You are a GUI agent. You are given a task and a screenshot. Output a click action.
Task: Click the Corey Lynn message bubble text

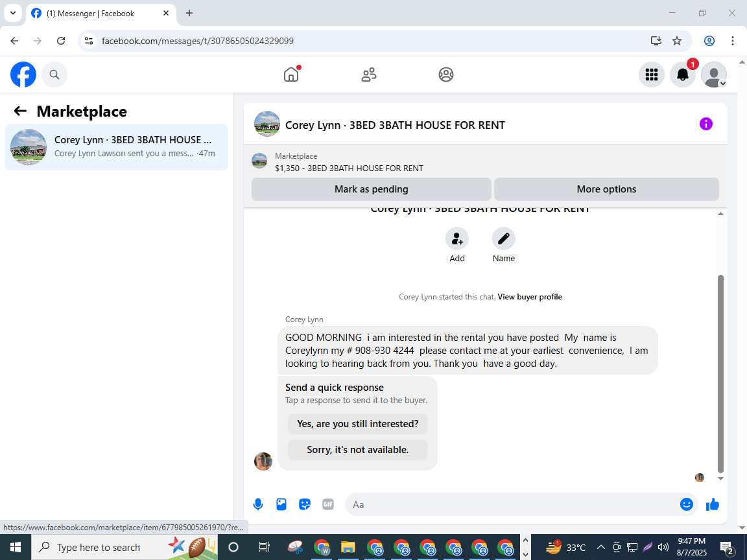(467, 351)
